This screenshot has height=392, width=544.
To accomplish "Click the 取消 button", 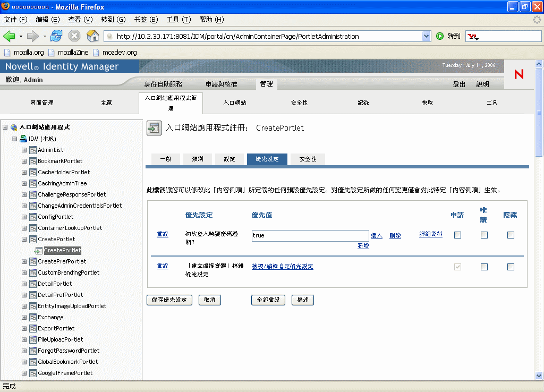I will tap(209, 300).
